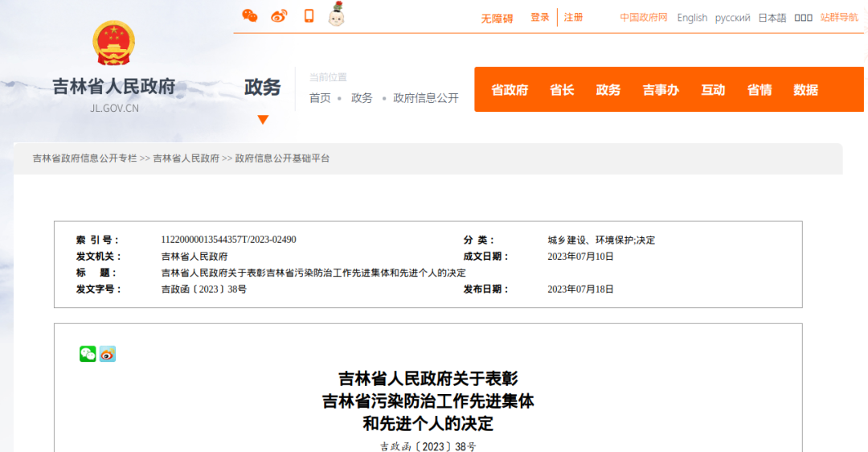Click the 登录 login link

tap(540, 17)
